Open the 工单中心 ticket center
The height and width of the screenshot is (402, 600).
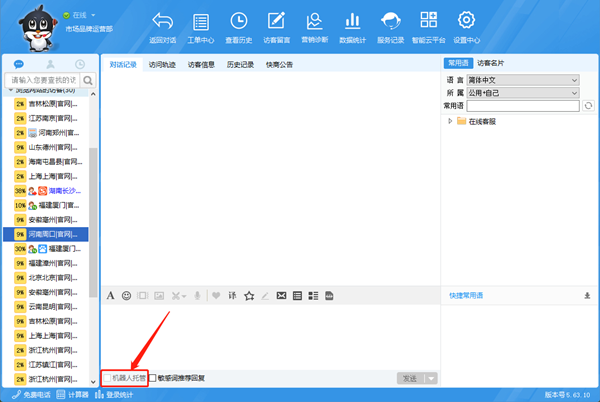(201, 26)
